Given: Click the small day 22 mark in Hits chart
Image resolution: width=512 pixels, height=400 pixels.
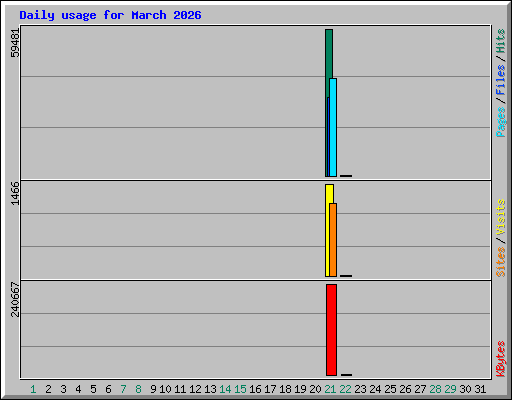Looking at the screenshot, I should [346, 176].
